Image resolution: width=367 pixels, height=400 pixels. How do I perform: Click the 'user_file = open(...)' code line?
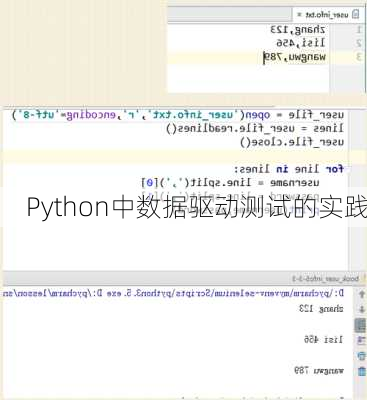click(x=178, y=115)
